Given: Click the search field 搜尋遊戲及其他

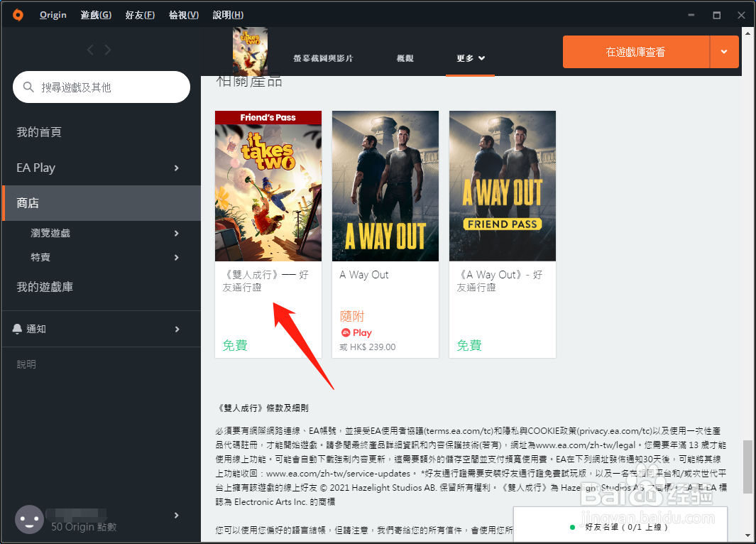Looking at the screenshot, I should pos(102,87).
